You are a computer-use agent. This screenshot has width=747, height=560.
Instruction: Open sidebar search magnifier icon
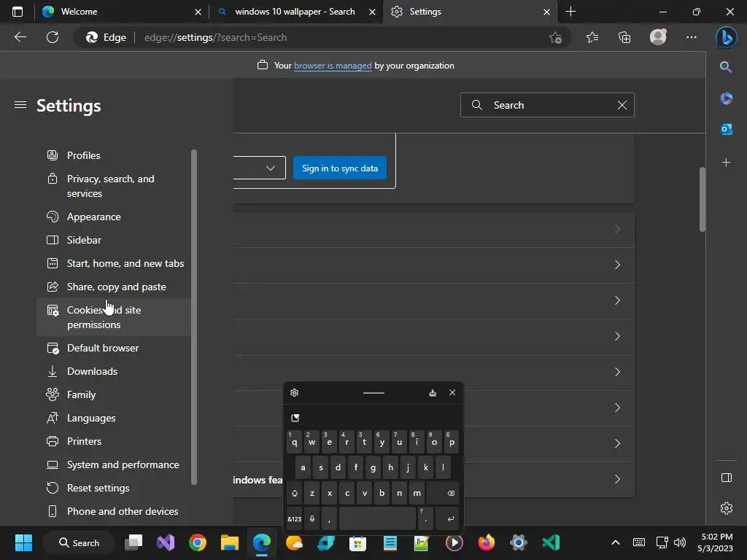click(726, 67)
